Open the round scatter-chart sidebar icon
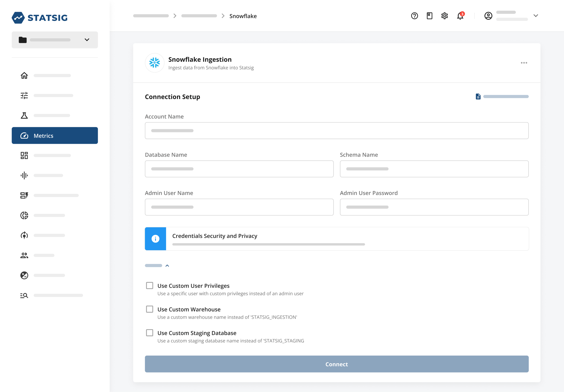This screenshot has height=392, width=564. point(24,275)
